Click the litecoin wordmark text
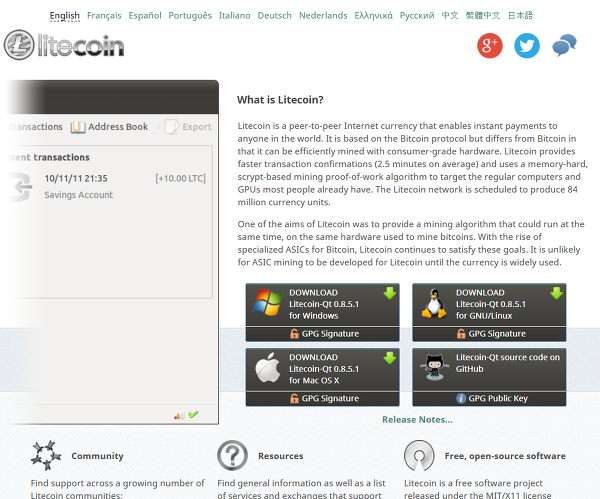600x499 pixels. (x=81, y=46)
